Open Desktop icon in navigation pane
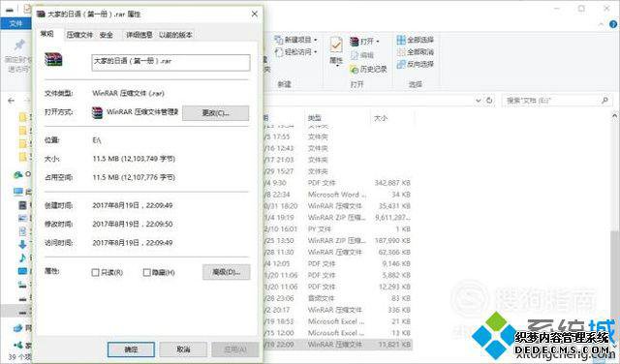 tap(22, 271)
